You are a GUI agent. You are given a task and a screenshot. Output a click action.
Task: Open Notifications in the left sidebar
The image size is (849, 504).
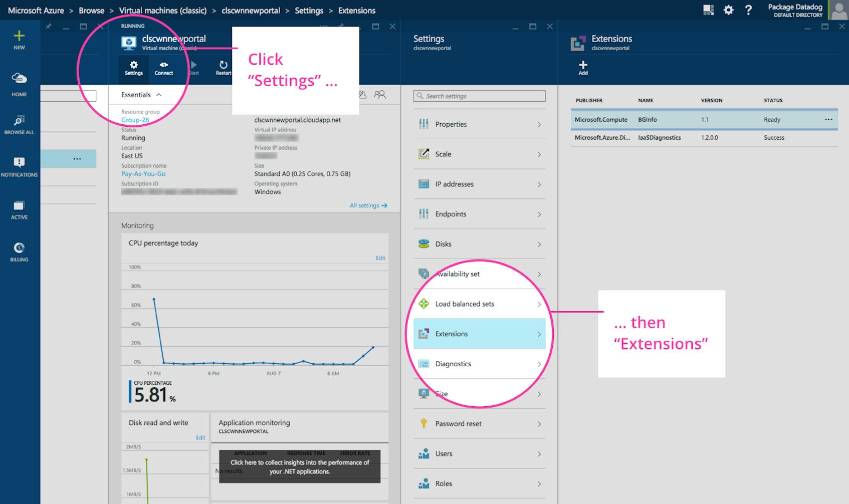19,164
